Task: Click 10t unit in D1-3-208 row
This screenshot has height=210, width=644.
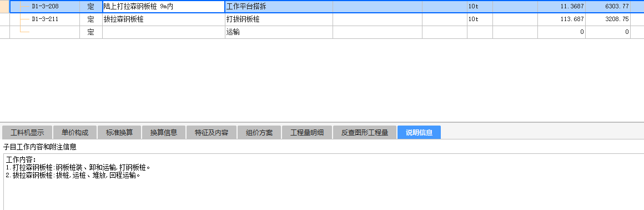Action: click(480, 7)
